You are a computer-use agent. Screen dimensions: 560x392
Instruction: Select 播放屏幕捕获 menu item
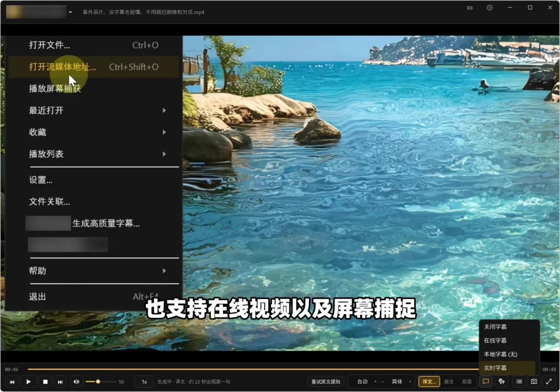(93, 89)
